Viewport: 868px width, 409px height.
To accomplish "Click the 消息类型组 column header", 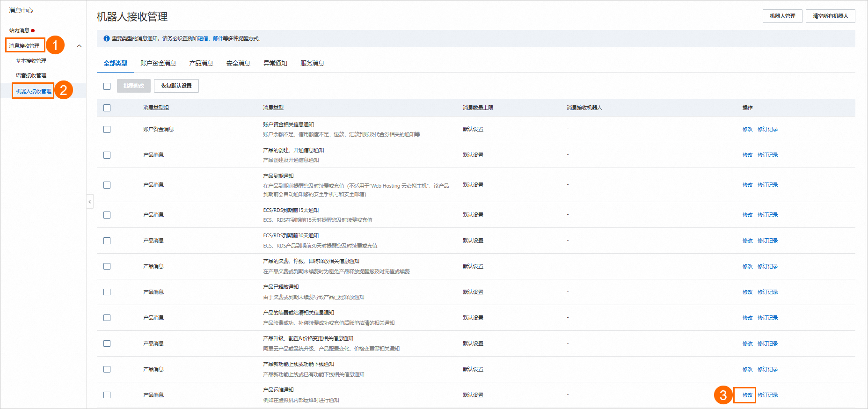I will click(156, 108).
